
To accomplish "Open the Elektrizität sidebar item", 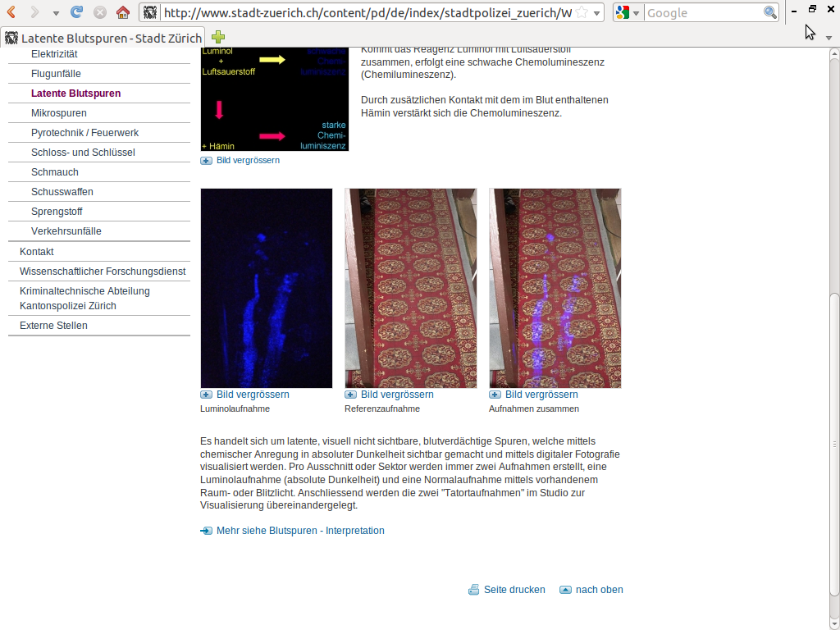I will (x=54, y=54).
